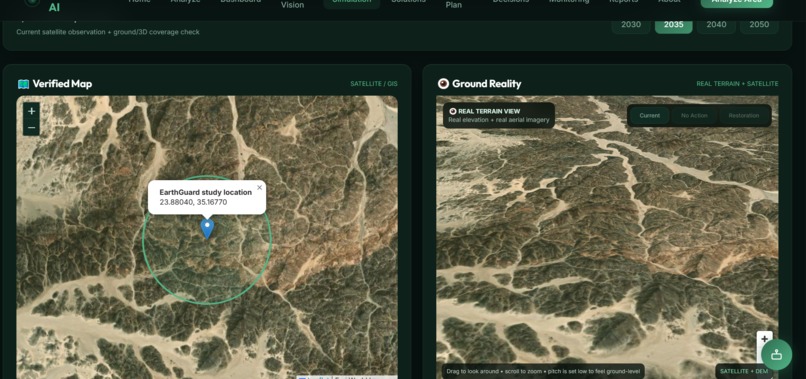Switch terrain view to No Action
The height and width of the screenshot is (379, 806).
click(694, 116)
